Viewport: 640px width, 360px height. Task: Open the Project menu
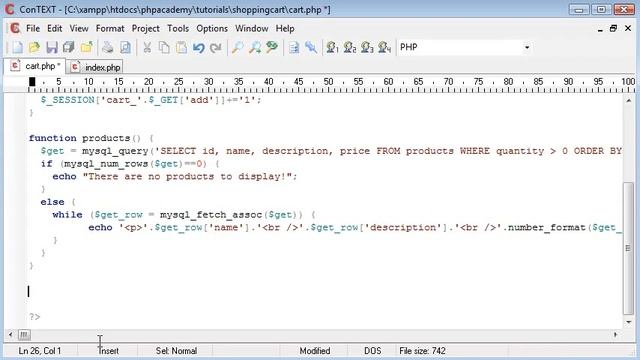click(145, 29)
